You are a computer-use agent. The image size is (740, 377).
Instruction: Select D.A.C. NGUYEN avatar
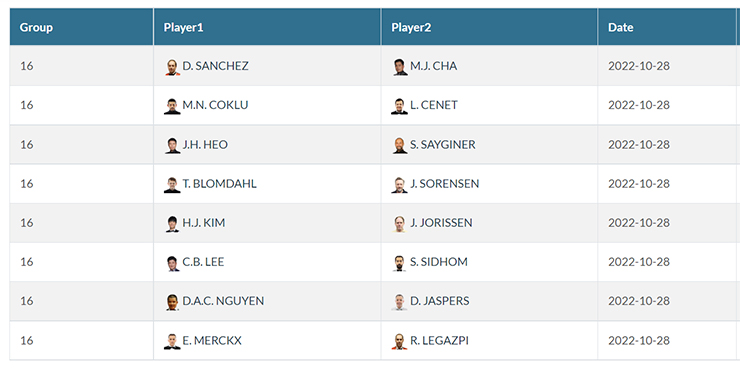172,302
